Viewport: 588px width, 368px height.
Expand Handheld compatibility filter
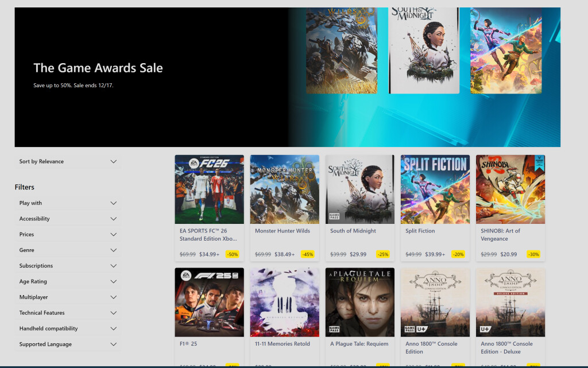coord(68,329)
